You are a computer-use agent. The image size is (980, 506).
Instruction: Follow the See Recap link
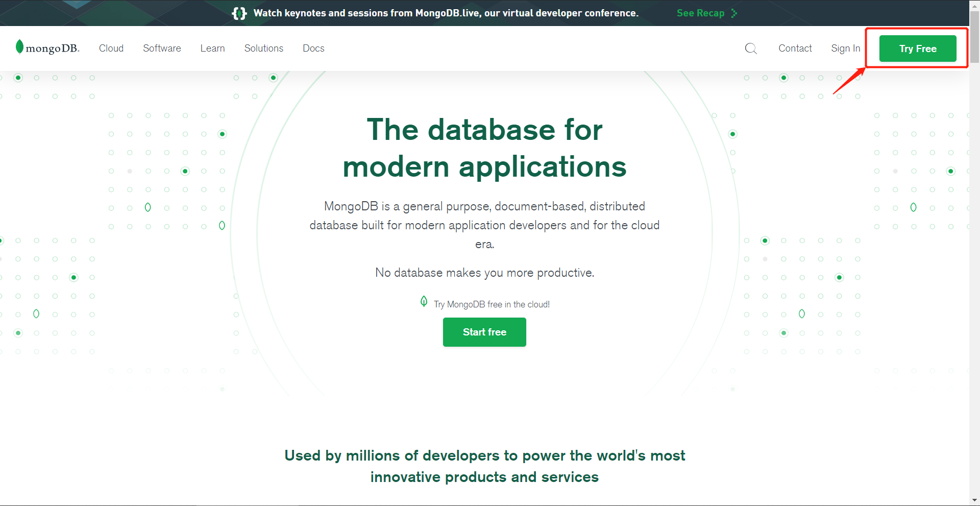(x=707, y=13)
